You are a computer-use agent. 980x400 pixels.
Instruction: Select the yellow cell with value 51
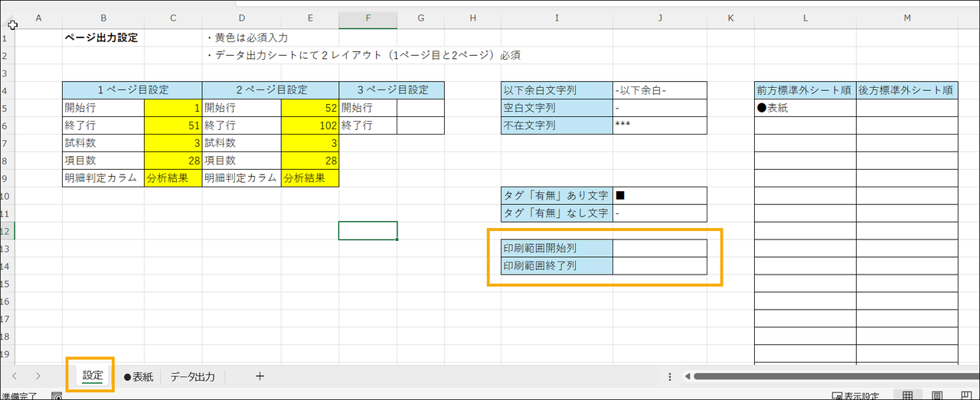click(x=173, y=125)
